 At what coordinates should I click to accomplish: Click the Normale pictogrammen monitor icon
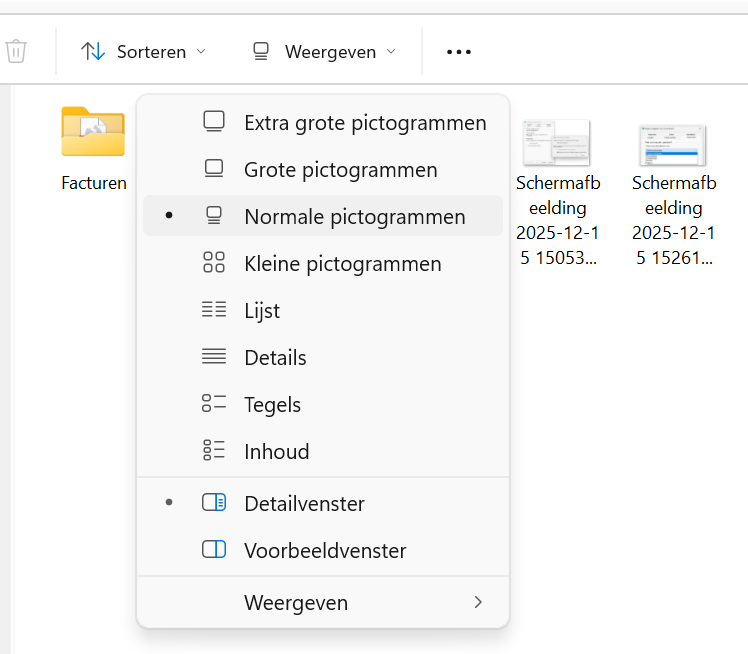click(x=214, y=216)
